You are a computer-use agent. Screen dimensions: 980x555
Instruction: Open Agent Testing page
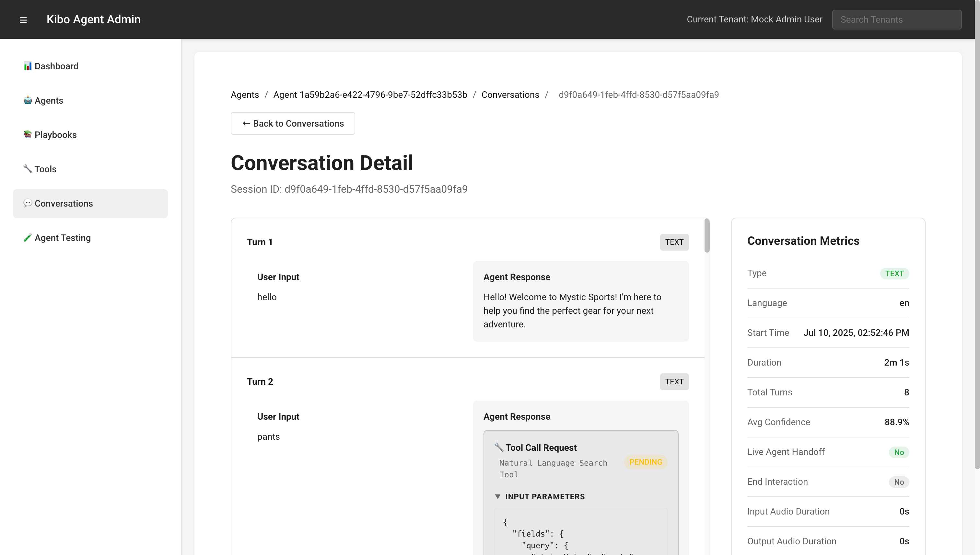90,238
